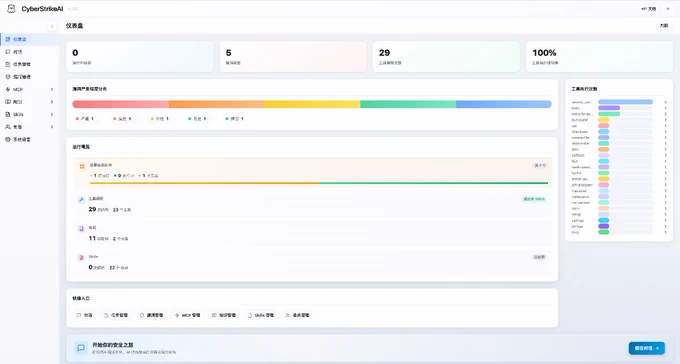Open system settings in the sidebar
This screenshot has height=364, width=680.
(30, 140)
